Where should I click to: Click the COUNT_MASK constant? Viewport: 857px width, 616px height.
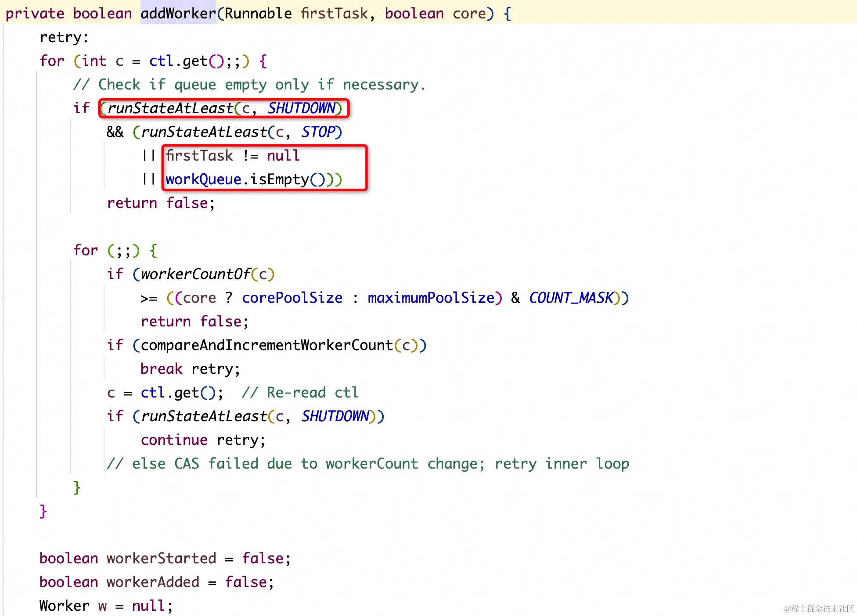pyautogui.click(x=570, y=298)
